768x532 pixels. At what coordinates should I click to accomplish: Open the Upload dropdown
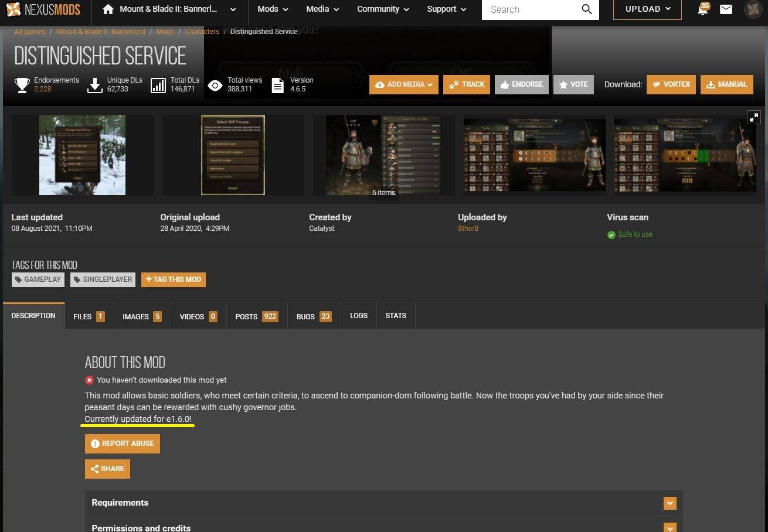point(647,9)
